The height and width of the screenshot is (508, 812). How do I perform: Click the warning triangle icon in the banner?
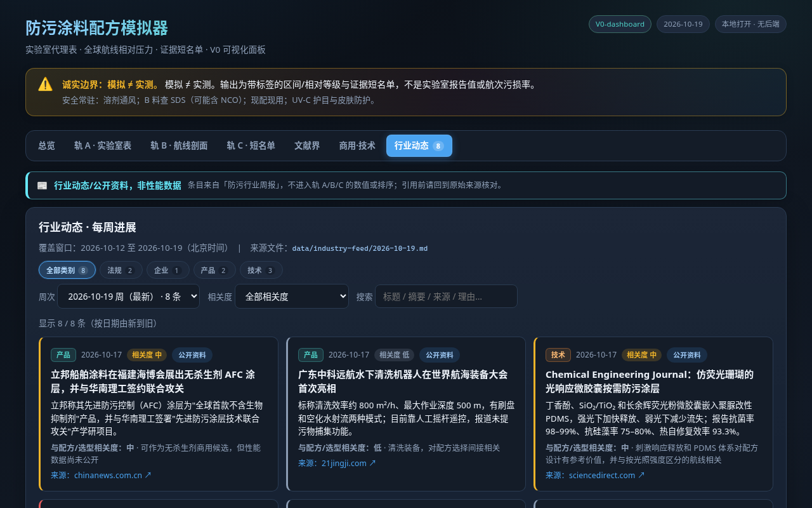45,84
